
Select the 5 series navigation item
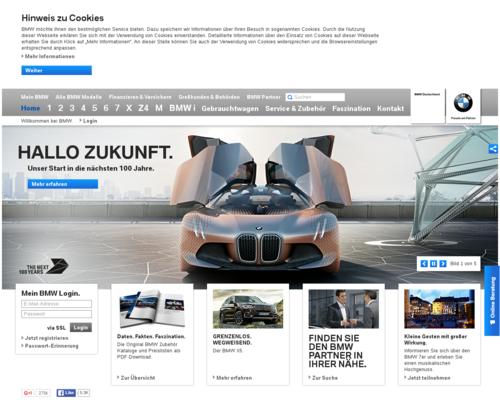(95, 108)
